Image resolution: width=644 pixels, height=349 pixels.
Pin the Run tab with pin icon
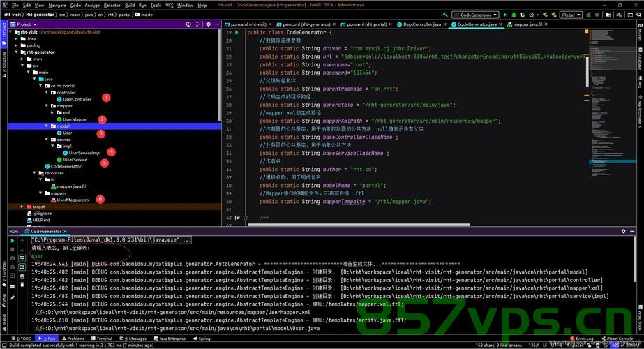point(13,297)
